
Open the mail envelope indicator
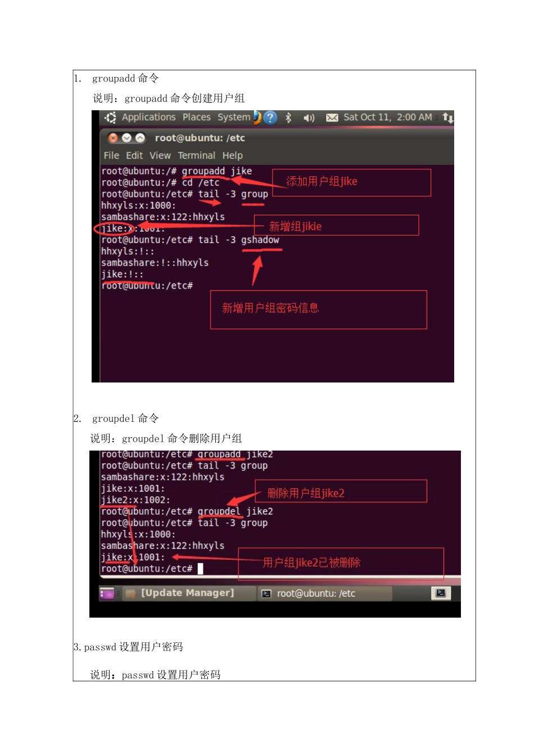pos(332,118)
